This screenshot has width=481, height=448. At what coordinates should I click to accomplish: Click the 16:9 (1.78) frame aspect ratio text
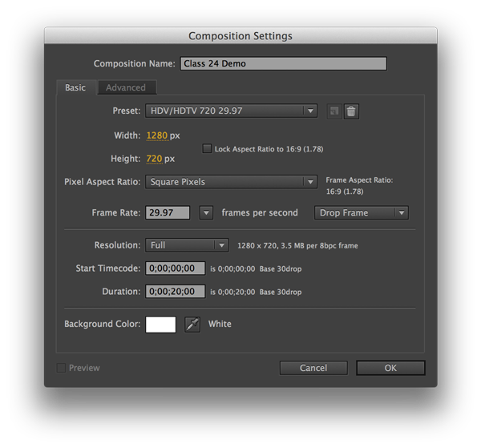(345, 192)
